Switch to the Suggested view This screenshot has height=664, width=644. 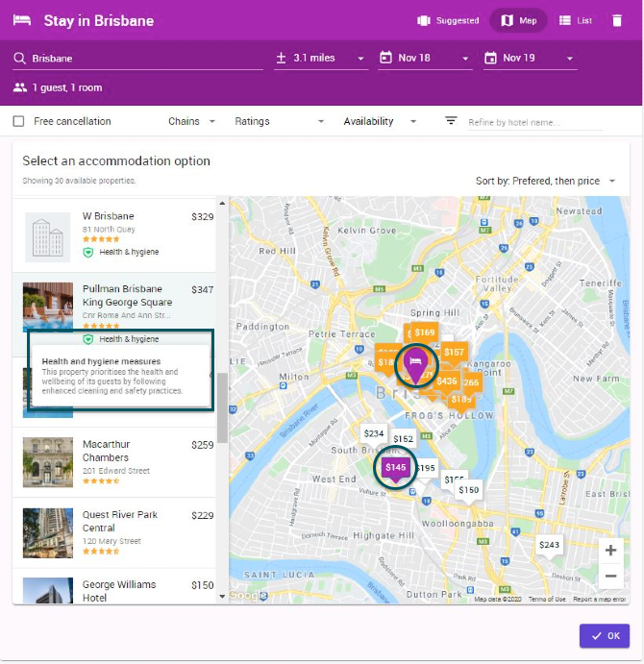click(448, 20)
